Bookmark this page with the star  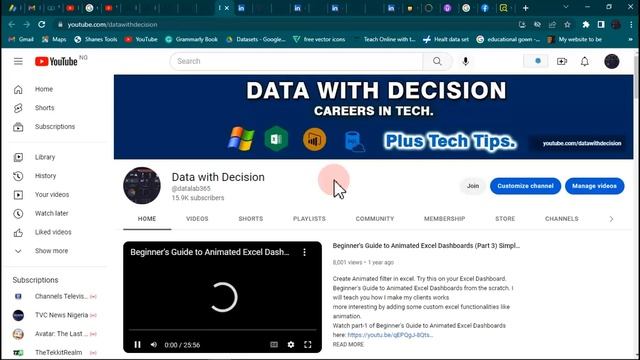[567, 24]
